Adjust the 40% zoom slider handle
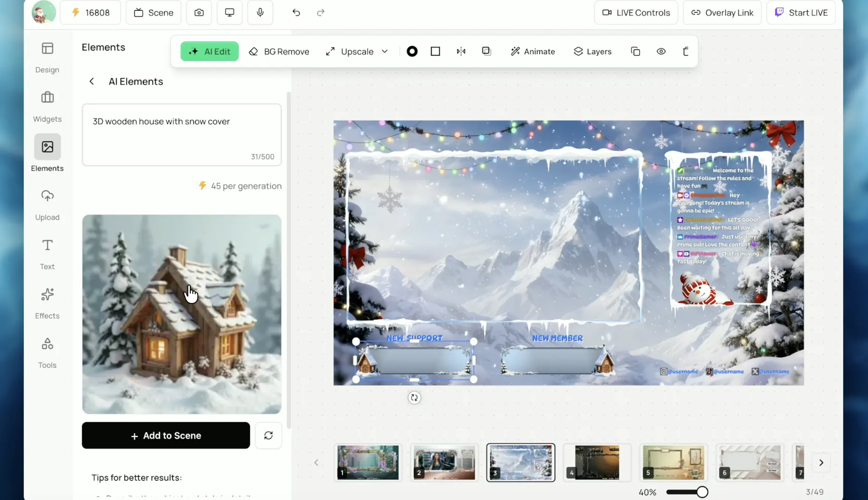The height and width of the screenshot is (500, 868). (x=702, y=492)
